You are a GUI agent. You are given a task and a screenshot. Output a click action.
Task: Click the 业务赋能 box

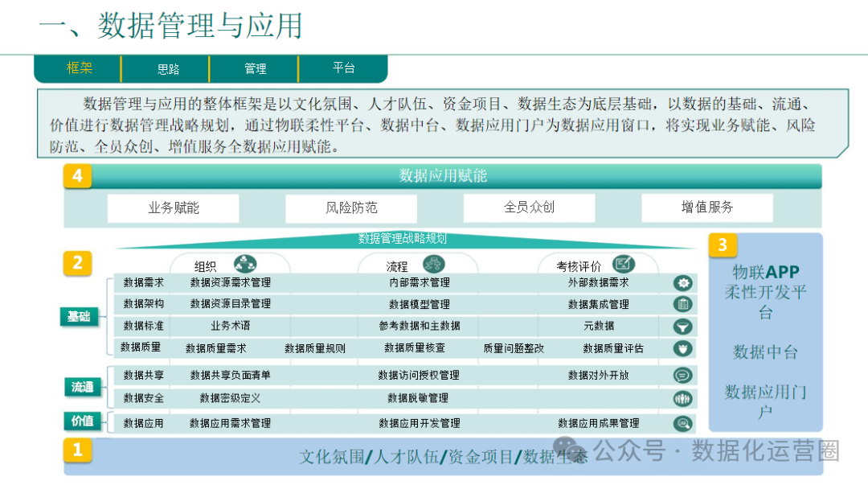(x=174, y=208)
